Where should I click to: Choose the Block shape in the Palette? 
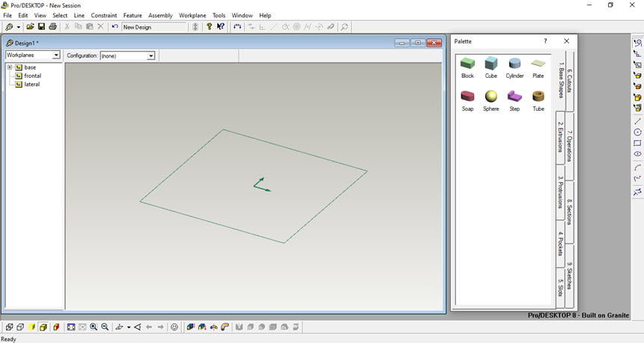pyautogui.click(x=467, y=68)
